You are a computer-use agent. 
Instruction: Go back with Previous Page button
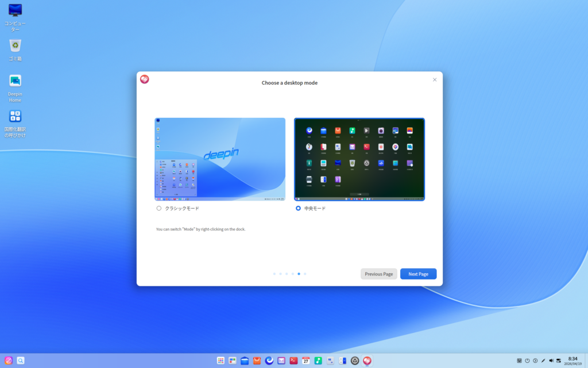click(378, 274)
